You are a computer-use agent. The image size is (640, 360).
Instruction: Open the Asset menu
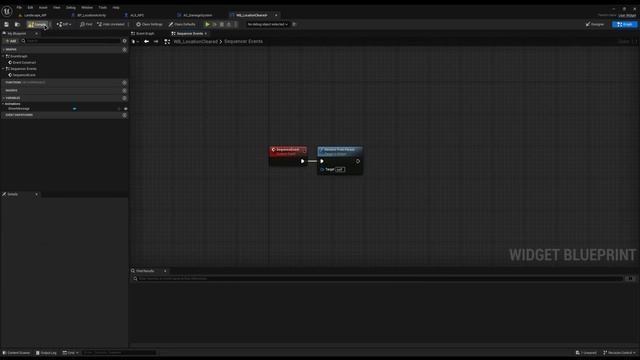coord(43,7)
